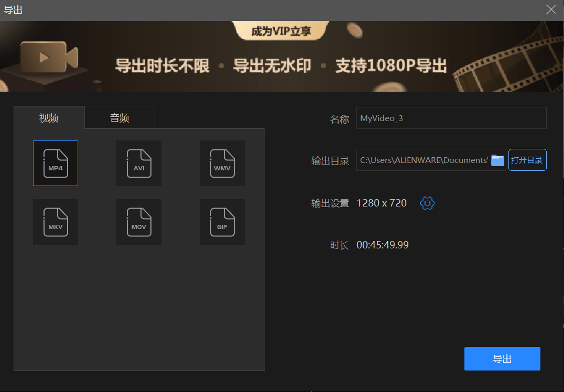Choose the WMV format icon

tap(222, 163)
